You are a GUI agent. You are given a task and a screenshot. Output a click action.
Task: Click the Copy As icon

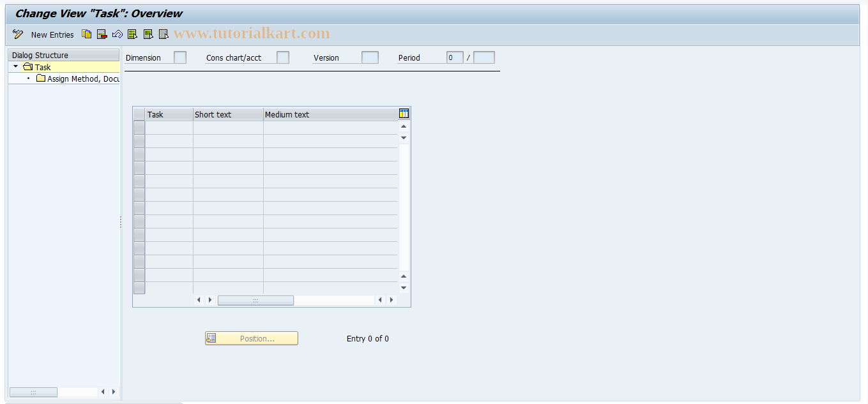tap(87, 34)
